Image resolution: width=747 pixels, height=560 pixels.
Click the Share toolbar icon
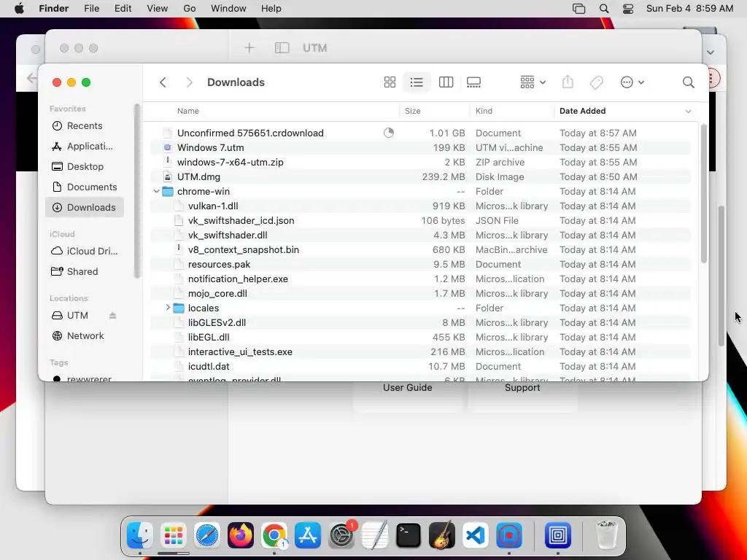click(x=568, y=82)
